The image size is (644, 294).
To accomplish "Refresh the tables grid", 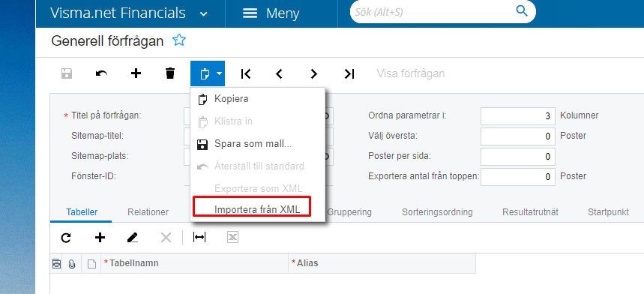I will (x=66, y=237).
